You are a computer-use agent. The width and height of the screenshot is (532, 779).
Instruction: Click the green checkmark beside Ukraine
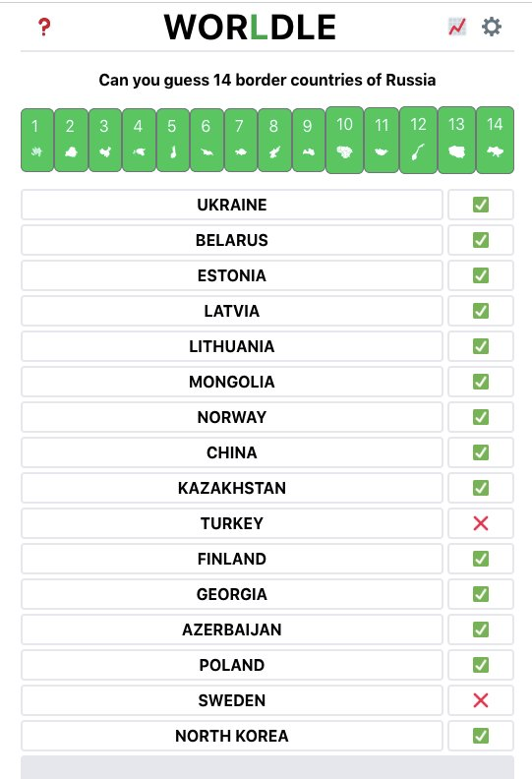point(480,205)
